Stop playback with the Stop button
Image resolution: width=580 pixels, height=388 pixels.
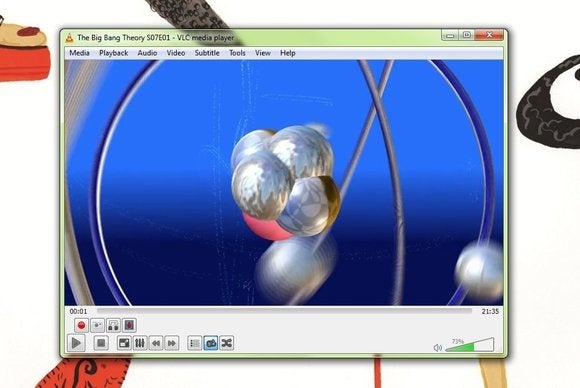coord(101,343)
